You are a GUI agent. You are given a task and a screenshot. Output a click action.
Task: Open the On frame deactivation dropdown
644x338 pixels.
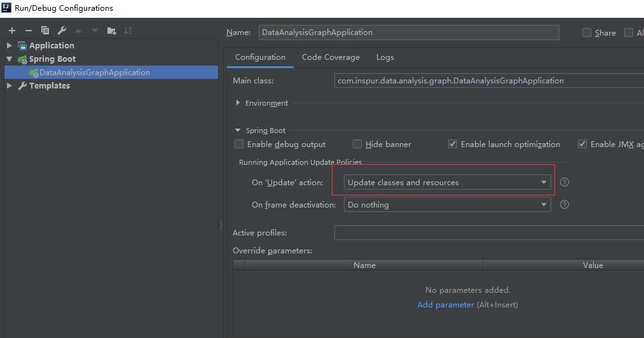coord(447,204)
